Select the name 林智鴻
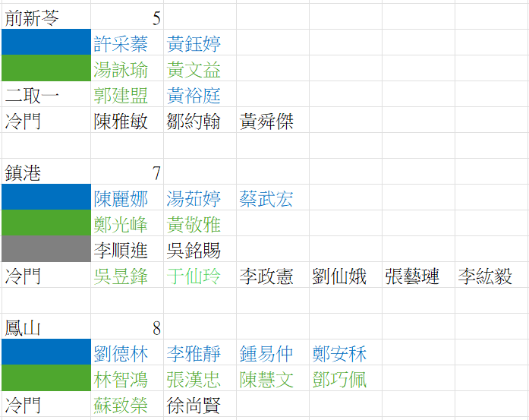The image size is (529, 420). tap(121, 380)
